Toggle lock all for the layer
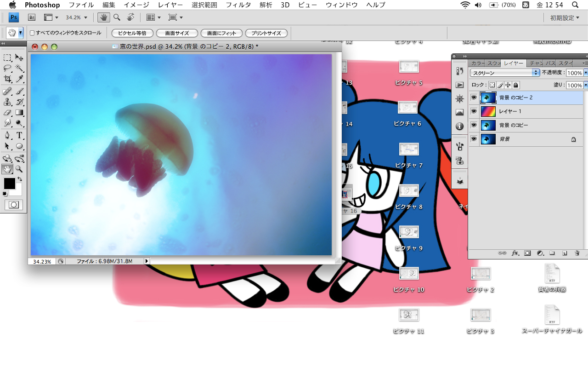The height and width of the screenshot is (368, 588). (x=516, y=85)
